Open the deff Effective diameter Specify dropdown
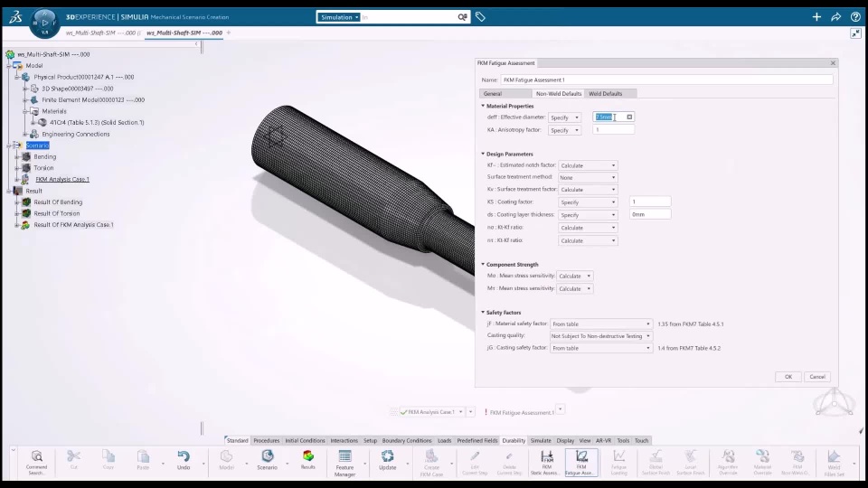 tap(564, 117)
